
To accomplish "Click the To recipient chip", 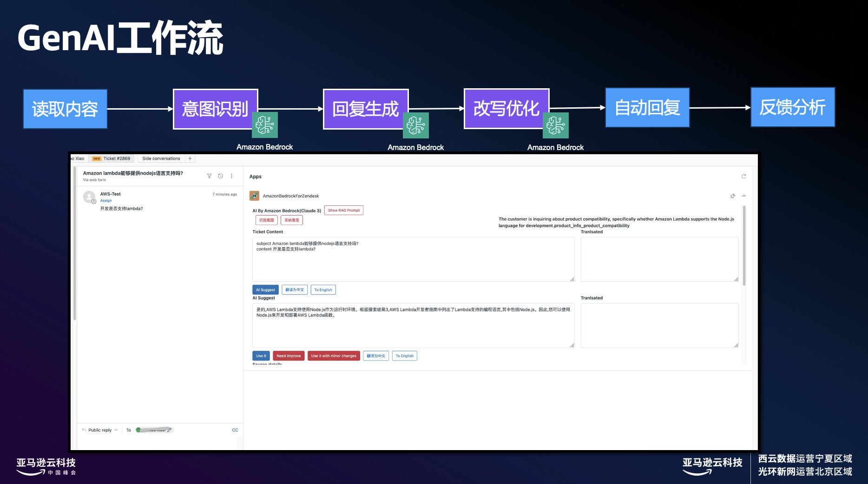I will point(154,430).
